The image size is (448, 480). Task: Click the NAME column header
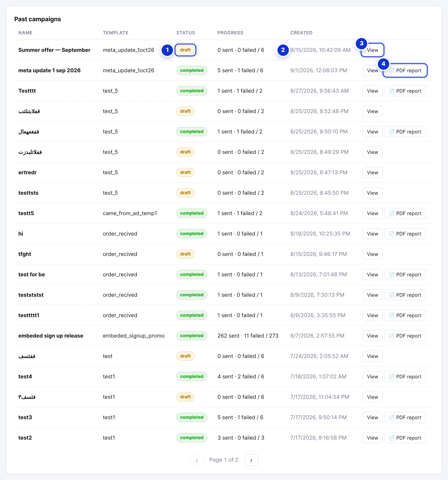[x=25, y=33]
